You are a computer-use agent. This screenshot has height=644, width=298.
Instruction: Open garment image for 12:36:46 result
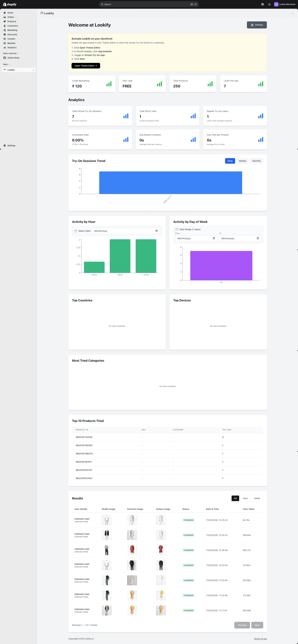[132, 550]
